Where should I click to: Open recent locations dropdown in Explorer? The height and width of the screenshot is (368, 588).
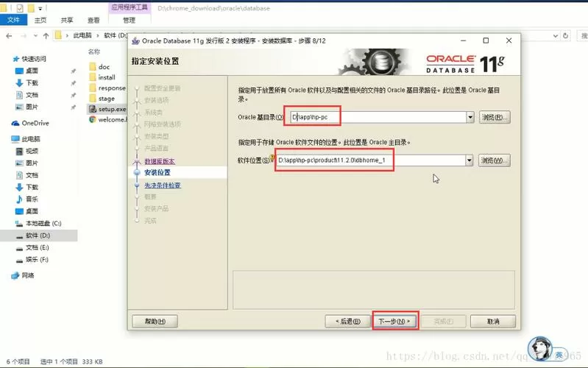35,35
